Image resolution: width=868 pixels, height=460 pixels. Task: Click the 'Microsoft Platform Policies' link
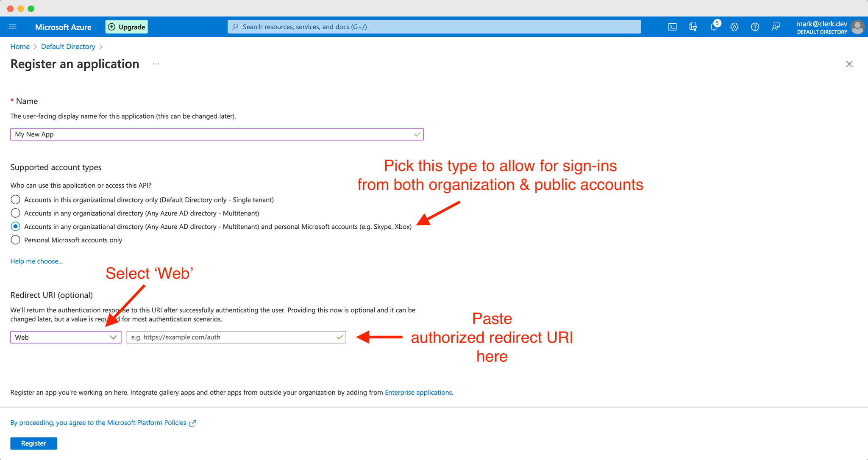click(154, 423)
